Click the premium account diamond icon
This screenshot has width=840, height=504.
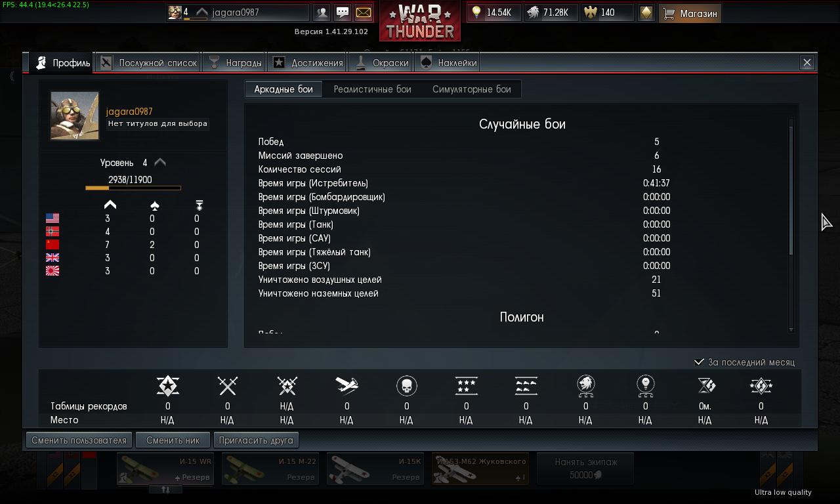[646, 12]
